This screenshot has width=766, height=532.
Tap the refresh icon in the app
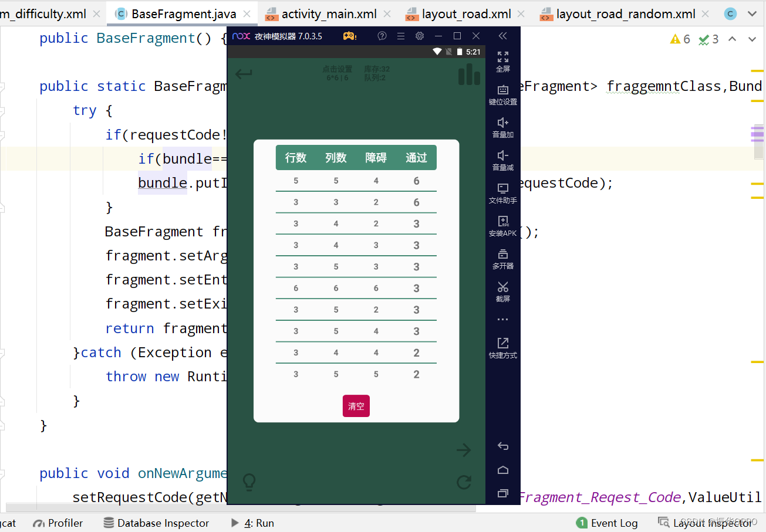pyautogui.click(x=464, y=482)
